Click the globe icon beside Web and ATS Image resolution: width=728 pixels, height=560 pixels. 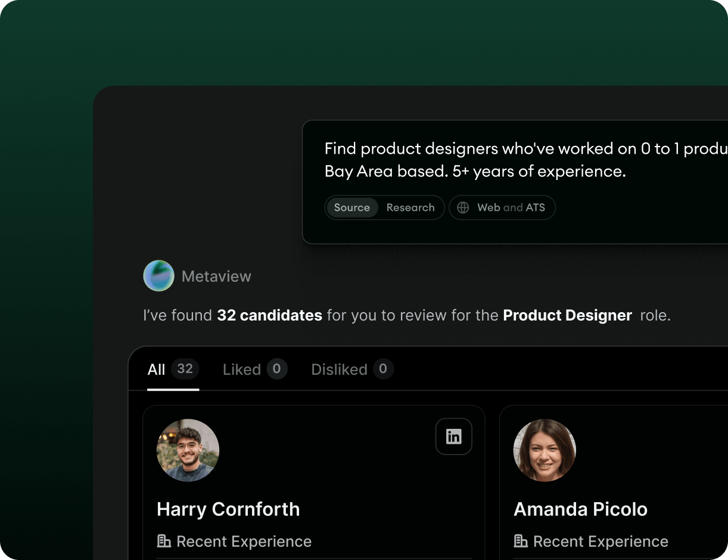(463, 208)
